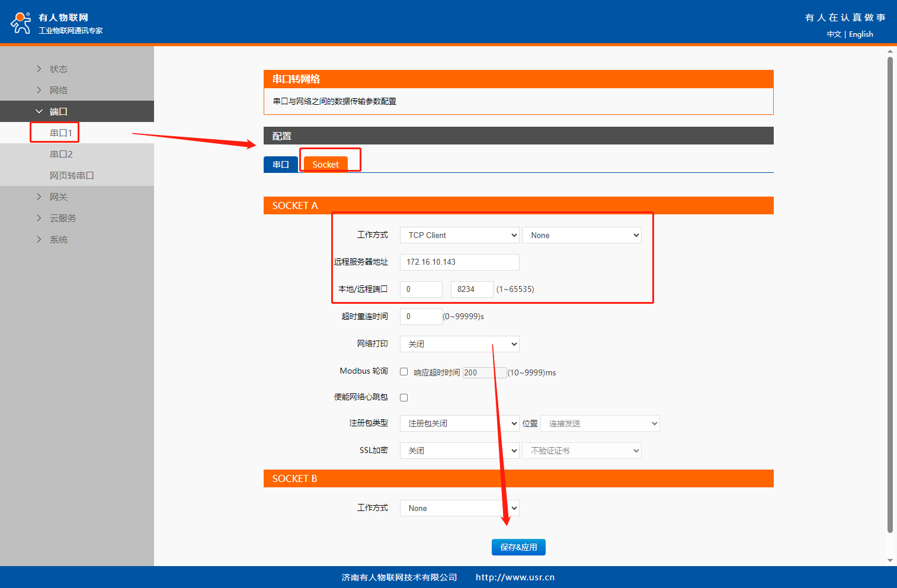
Task: Switch language to English
Action: (x=861, y=34)
